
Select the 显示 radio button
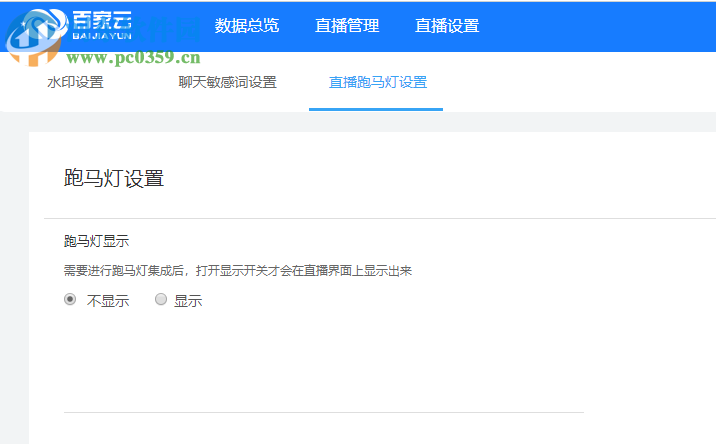click(x=161, y=299)
